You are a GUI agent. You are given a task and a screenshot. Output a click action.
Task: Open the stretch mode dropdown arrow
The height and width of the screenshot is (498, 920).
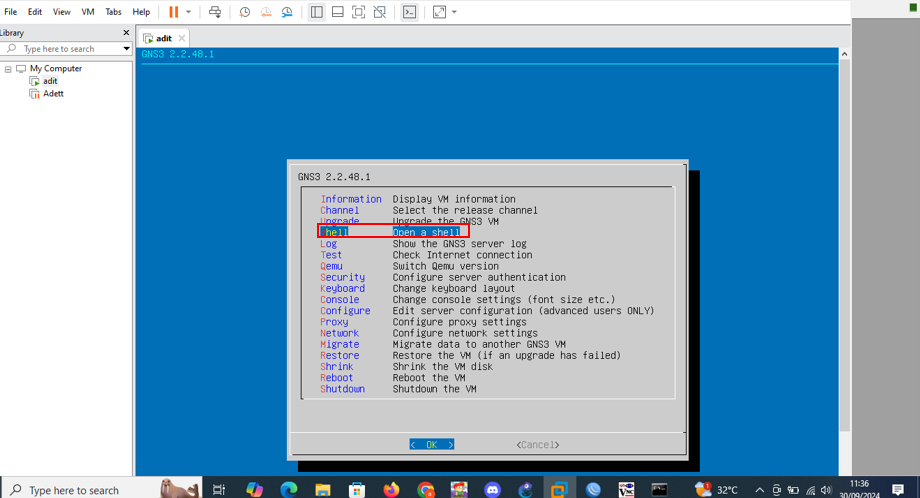click(454, 12)
